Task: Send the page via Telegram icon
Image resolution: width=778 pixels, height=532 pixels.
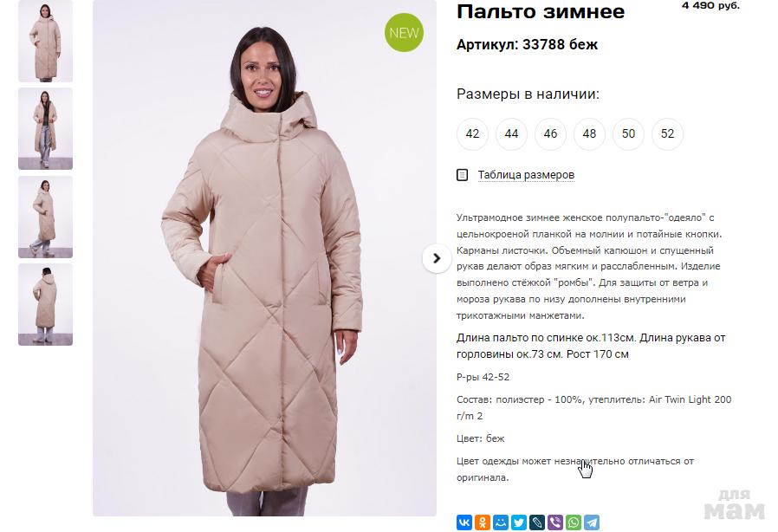Action: click(x=592, y=522)
